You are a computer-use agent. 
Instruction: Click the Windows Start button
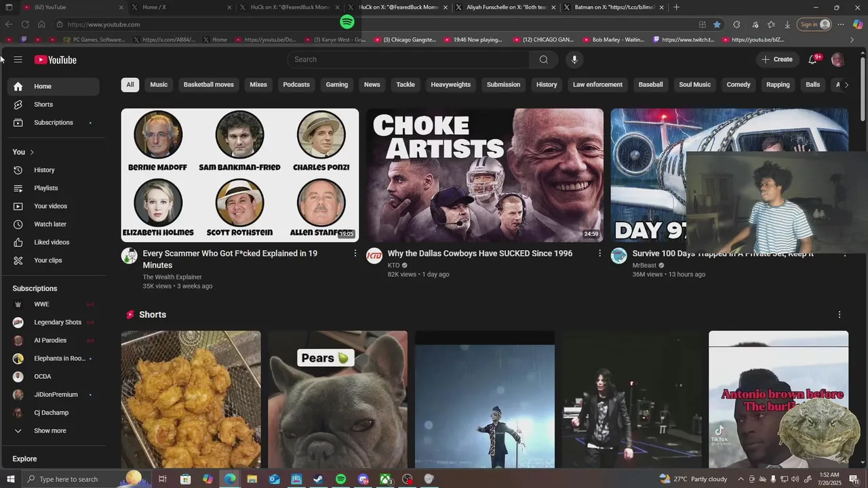pyautogui.click(x=10, y=479)
